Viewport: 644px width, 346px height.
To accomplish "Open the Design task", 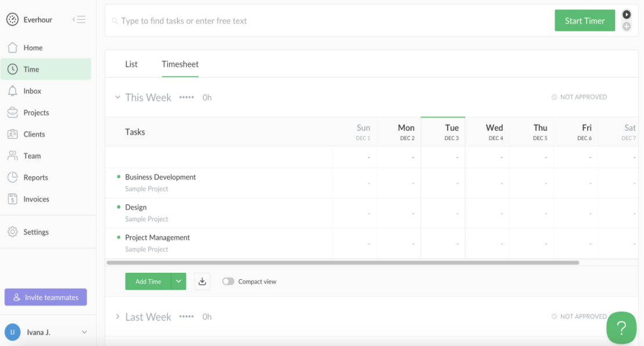I will (136, 207).
